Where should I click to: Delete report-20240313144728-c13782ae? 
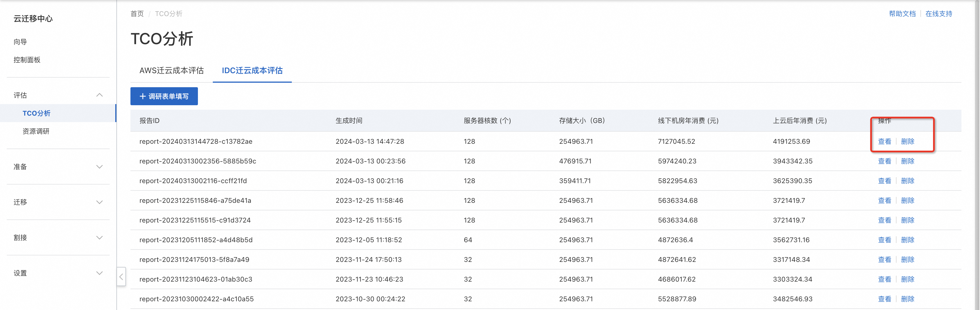[907, 141]
